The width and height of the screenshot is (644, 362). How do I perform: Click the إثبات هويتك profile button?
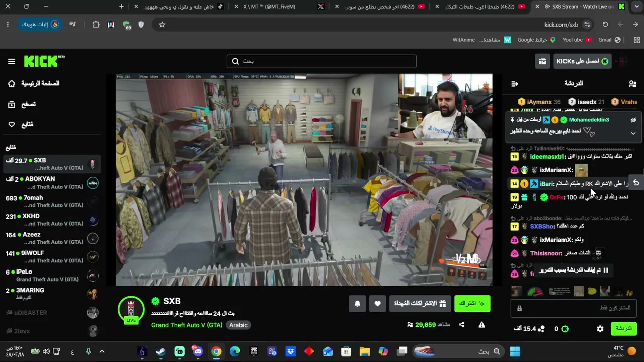[x=40, y=24]
